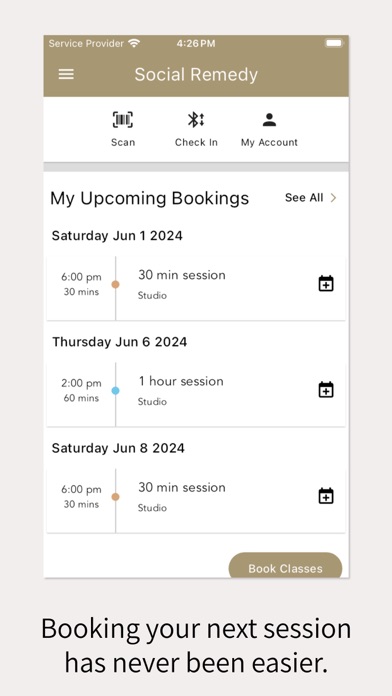This screenshot has width=392, height=696.
Task: Open My Account person icon
Action: 269,120
